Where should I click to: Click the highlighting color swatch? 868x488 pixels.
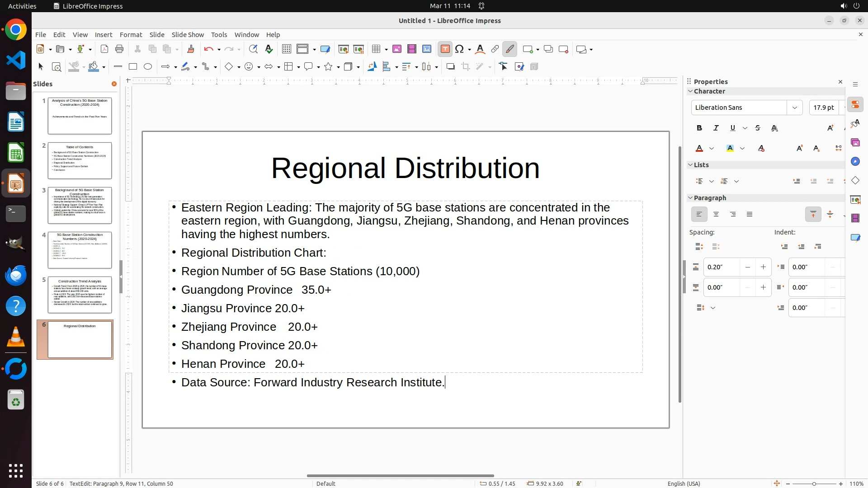click(730, 149)
